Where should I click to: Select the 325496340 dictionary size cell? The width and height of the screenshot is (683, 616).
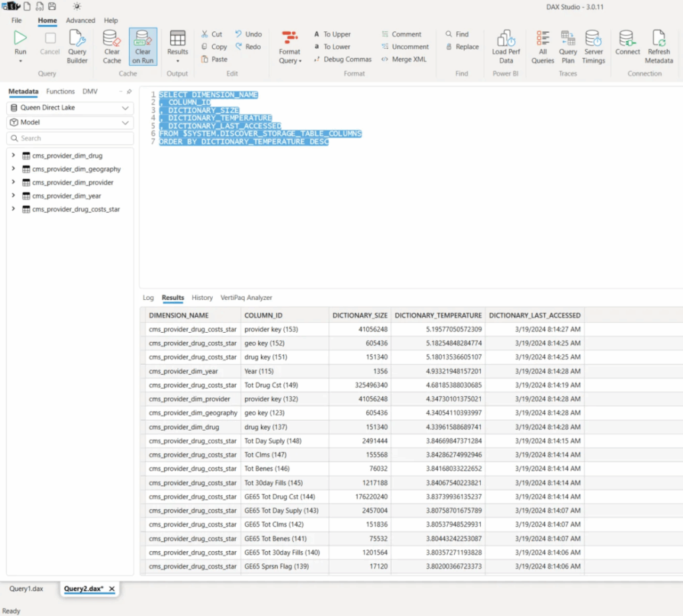(360, 385)
